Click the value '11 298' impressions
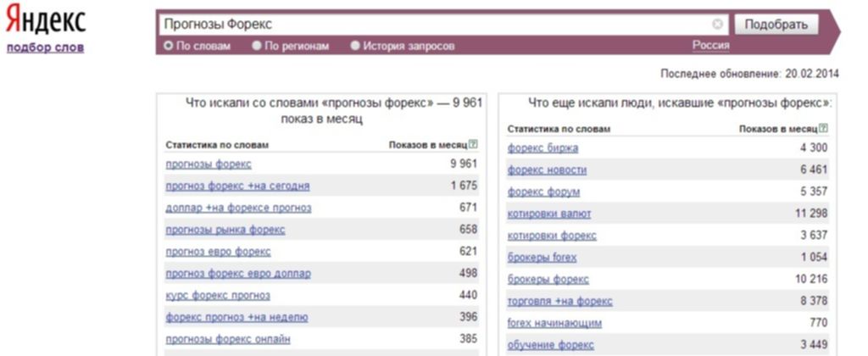This screenshot has width=868, height=356. [811, 214]
